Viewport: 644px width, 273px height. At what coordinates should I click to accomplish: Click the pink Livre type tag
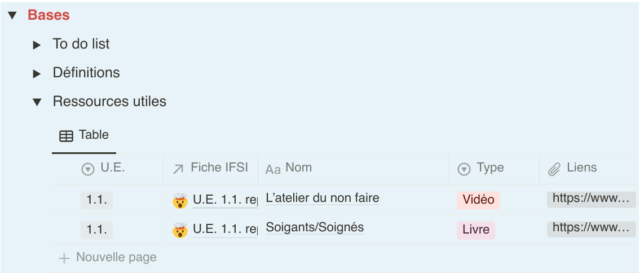coord(475,230)
